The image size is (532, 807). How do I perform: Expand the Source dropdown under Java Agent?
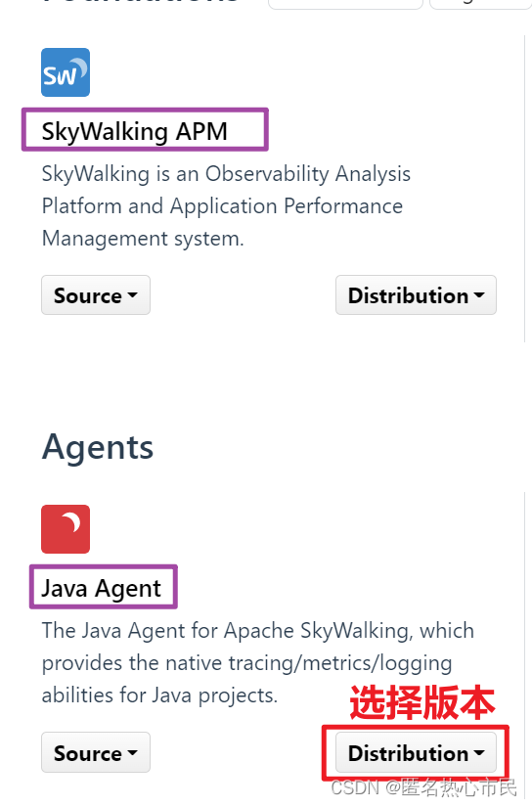(x=96, y=752)
